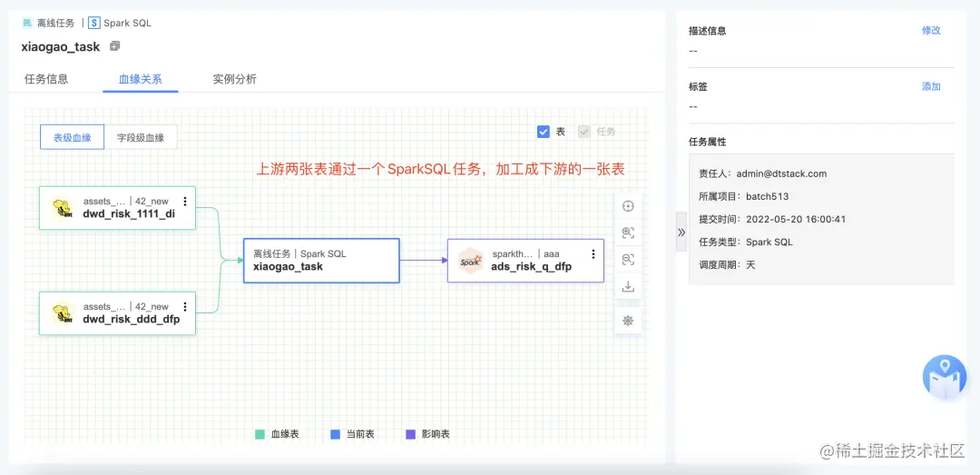Zoom in on the lineage graph

pyautogui.click(x=628, y=233)
